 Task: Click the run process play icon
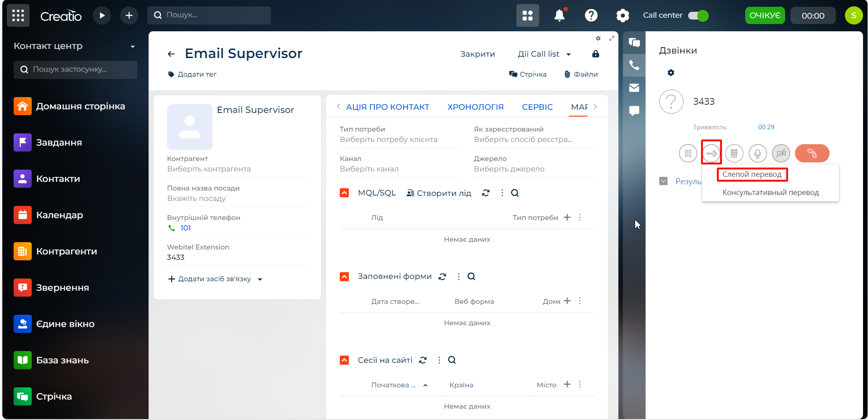pyautogui.click(x=102, y=15)
